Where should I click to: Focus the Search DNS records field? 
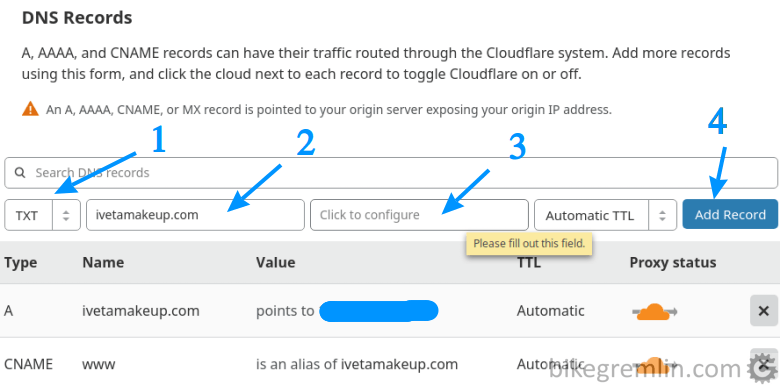[x=390, y=173]
